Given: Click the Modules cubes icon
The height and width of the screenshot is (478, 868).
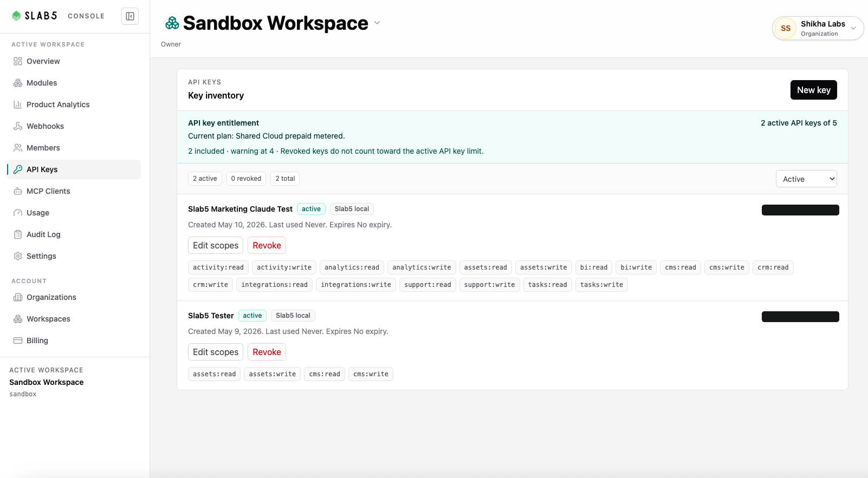Looking at the screenshot, I should tap(18, 83).
